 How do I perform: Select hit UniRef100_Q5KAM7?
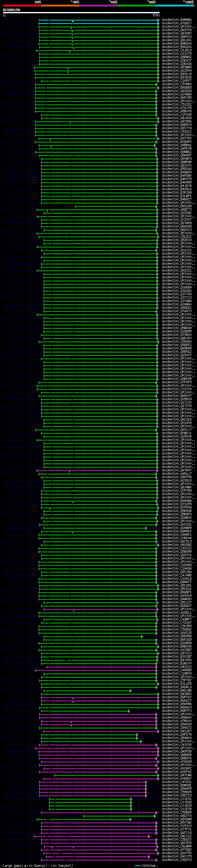[x=177, y=155]
